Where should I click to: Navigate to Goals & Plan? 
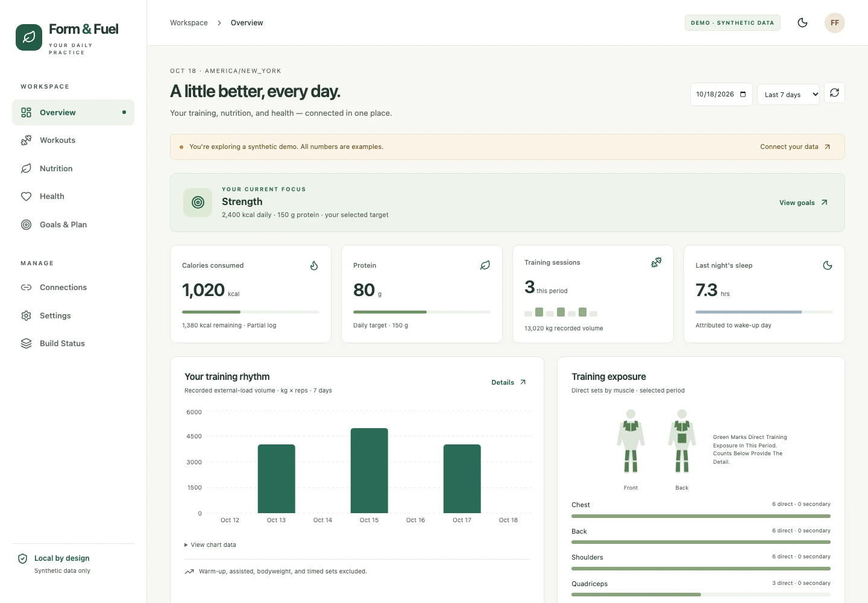[73, 225]
